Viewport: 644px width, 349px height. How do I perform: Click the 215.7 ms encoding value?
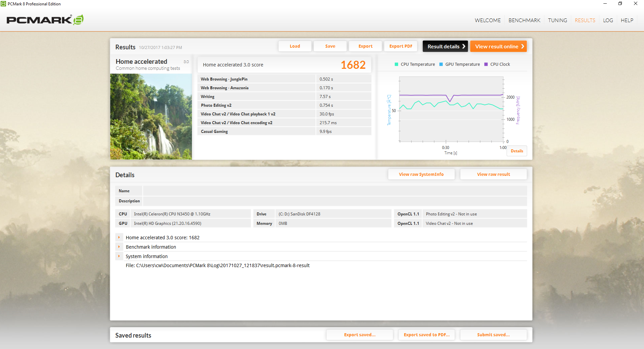click(x=328, y=123)
